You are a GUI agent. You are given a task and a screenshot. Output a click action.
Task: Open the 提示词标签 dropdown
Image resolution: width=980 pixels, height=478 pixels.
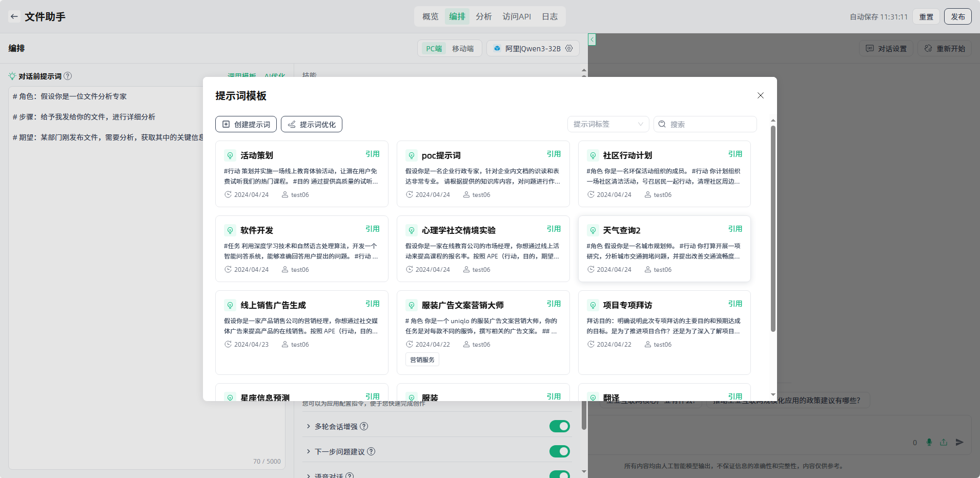coord(608,124)
